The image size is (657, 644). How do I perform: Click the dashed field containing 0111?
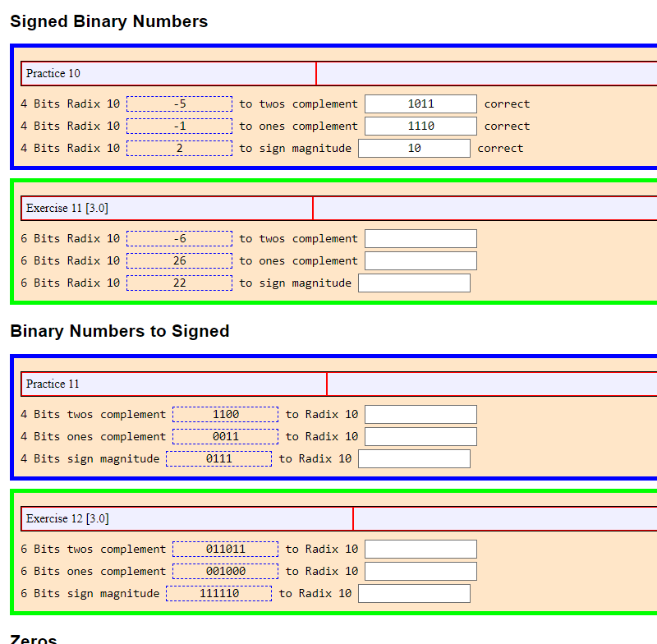218,458
